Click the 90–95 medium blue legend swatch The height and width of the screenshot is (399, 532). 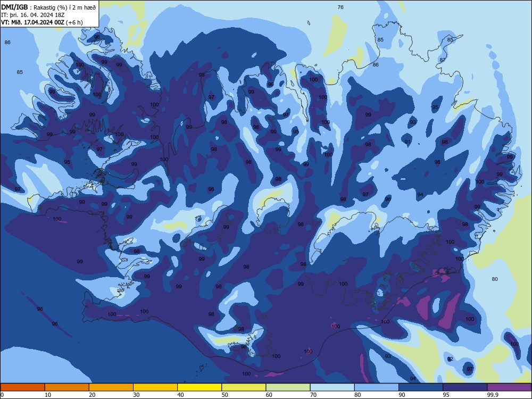[x=421, y=387]
